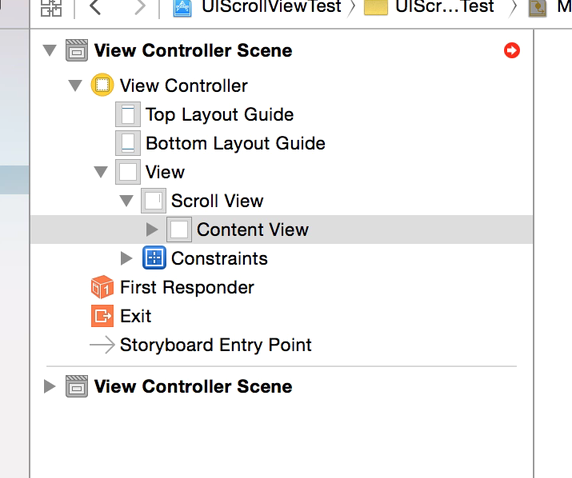Viewport: 572px width, 478px height.
Task: Click the orange Exit icon
Action: point(102,316)
